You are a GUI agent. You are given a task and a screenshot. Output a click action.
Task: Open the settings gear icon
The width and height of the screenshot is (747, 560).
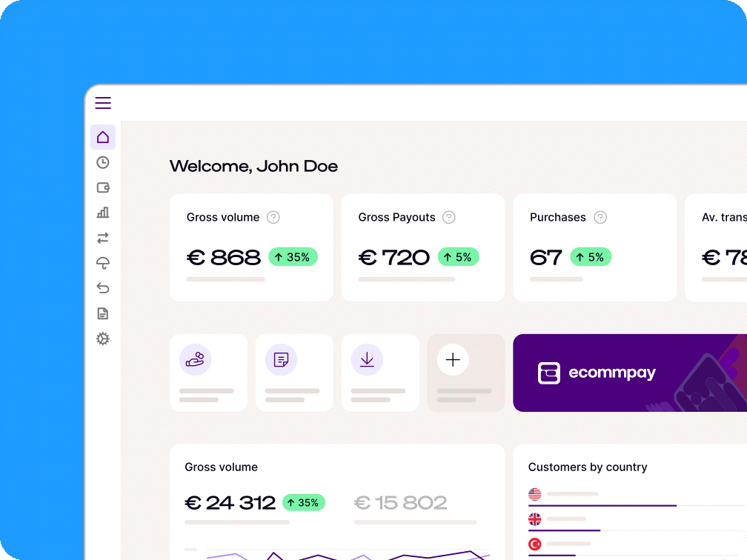pos(103,339)
